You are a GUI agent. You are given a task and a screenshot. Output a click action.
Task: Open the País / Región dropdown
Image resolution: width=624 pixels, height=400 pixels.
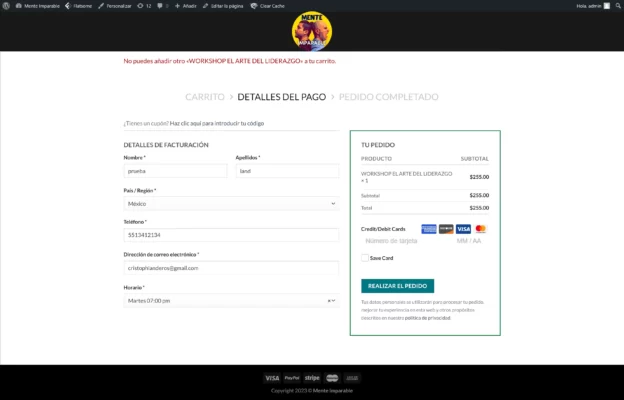[230, 203]
